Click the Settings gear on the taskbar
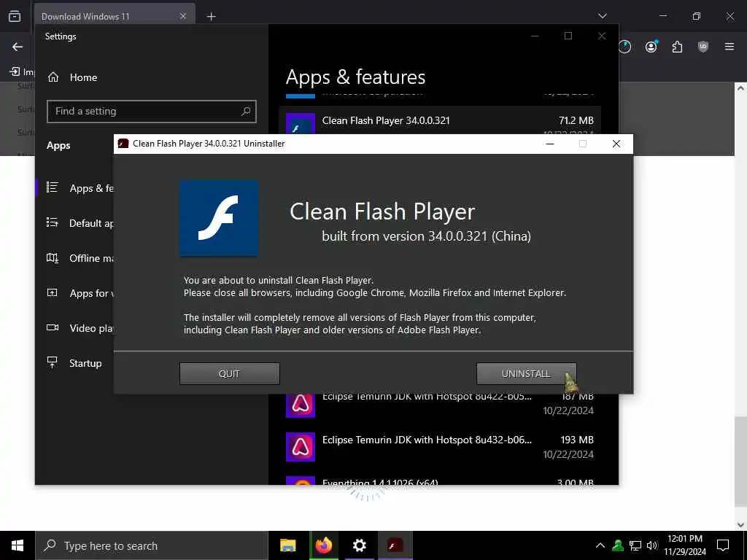Image resolution: width=747 pixels, height=560 pixels. pyautogui.click(x=359, y=545)
